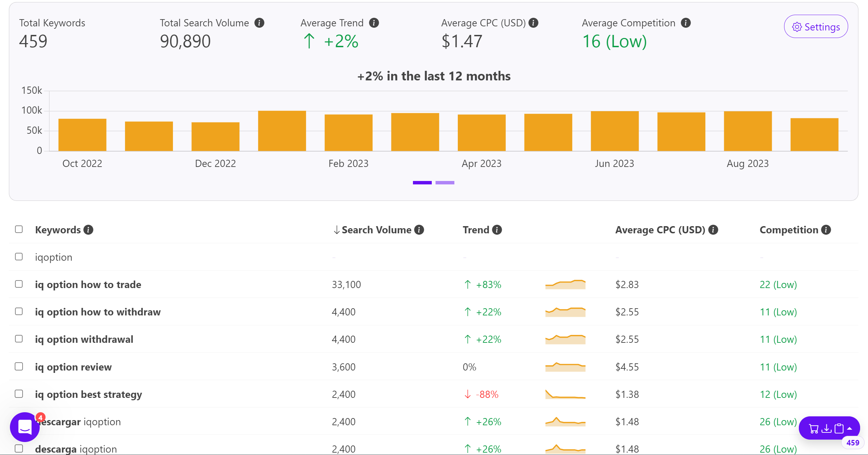Click the Jun 2023 chart bar
The image size is (868, 455).
pyautogui.click(x=615, y=131)
